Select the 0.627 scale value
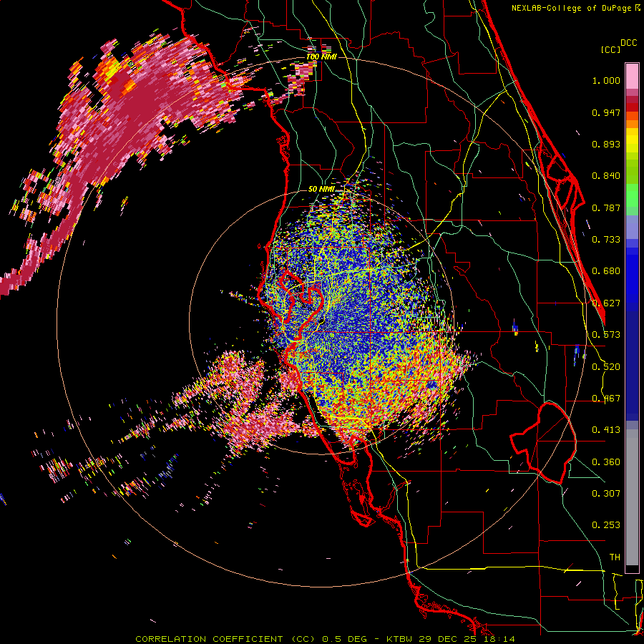The image size is (644, 644). pos(606,303)
